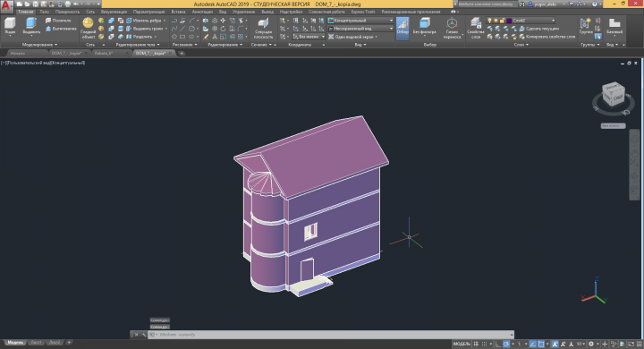Click the Undo arrow in quick access toolbar
Viewport: 644px width, 349px height.
pyautogui.click(x=76, y=4)
